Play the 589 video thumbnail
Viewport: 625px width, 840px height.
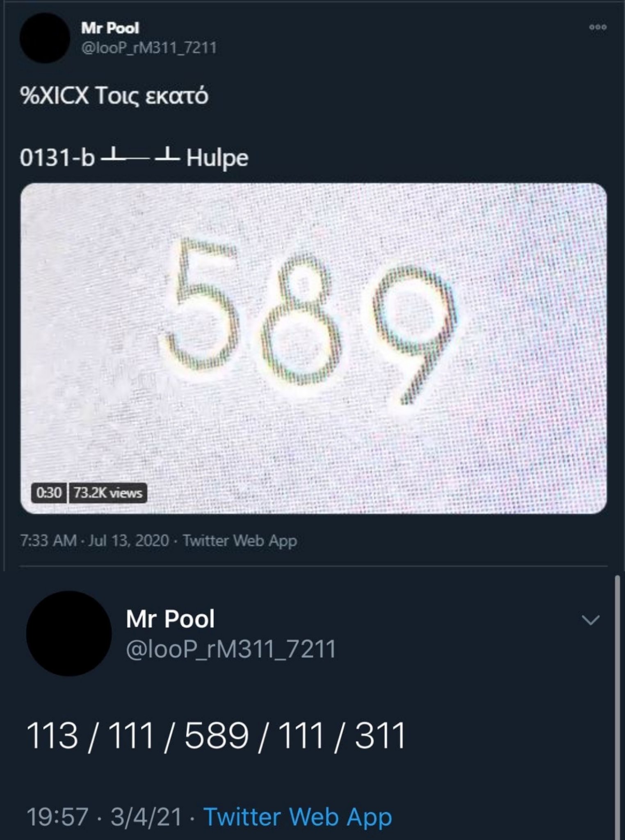click(313, 348)
